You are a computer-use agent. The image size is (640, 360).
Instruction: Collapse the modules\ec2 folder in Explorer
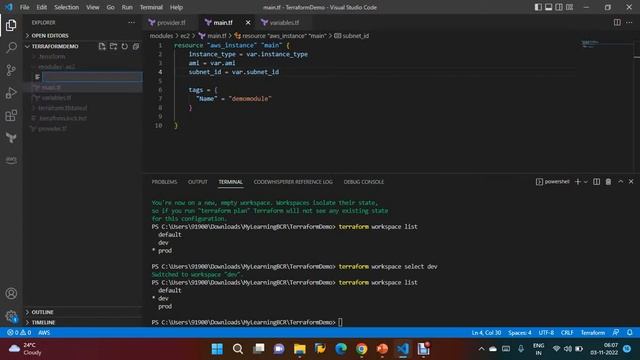point(56,67)
